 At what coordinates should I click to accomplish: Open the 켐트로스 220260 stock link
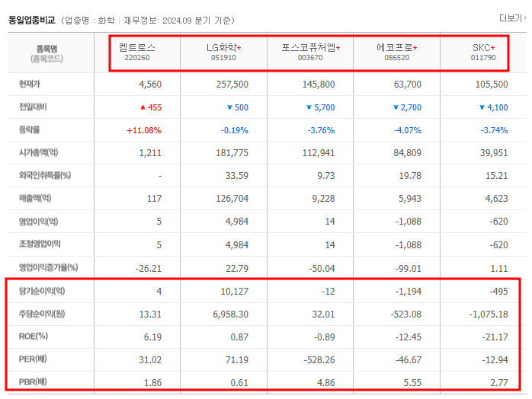tap(137, 52)
